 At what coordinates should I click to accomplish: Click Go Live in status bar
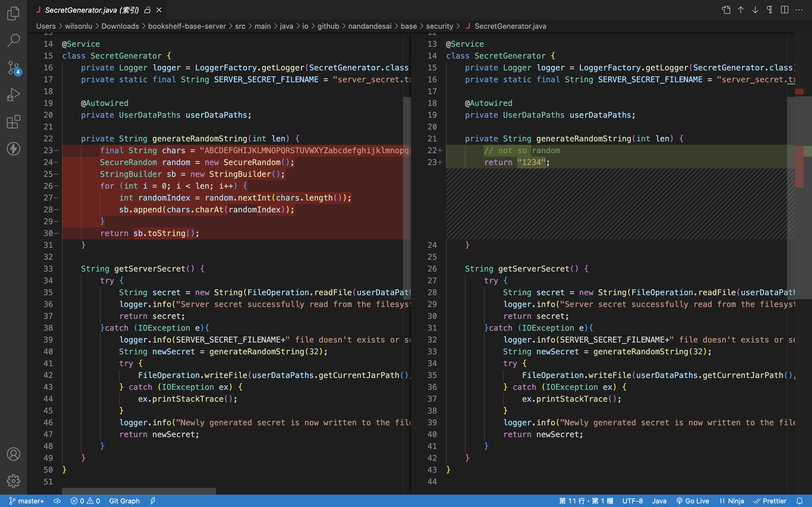click(692, 501)
